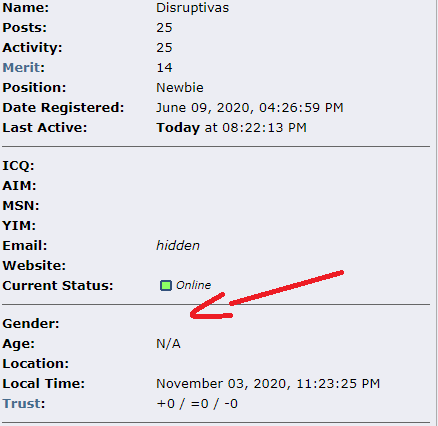Click the 'Today at 08:22:13 PM' value
Image resolution: width=438 pixels, height=426 pixels.
click(231, 128)
